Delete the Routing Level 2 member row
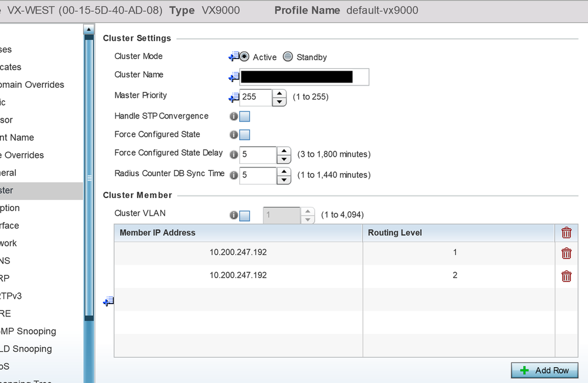Viewport: 588px width, 383px height. [566, 276]
